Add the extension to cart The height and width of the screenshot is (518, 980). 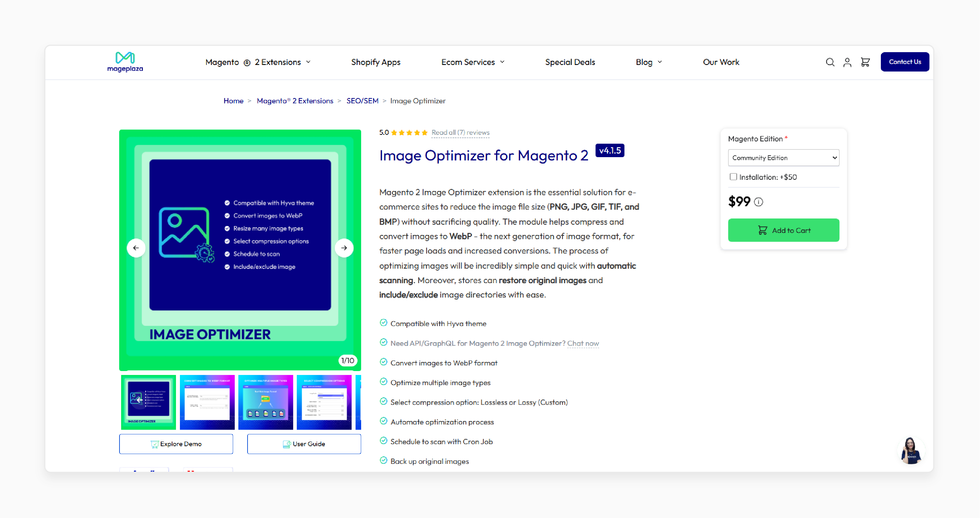(x=783, y=230)
